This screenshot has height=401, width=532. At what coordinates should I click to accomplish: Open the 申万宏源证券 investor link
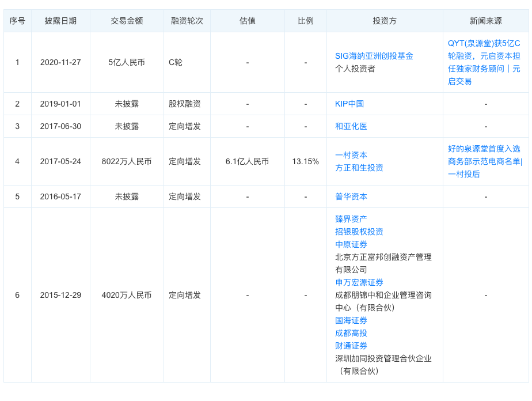[359, 282]
